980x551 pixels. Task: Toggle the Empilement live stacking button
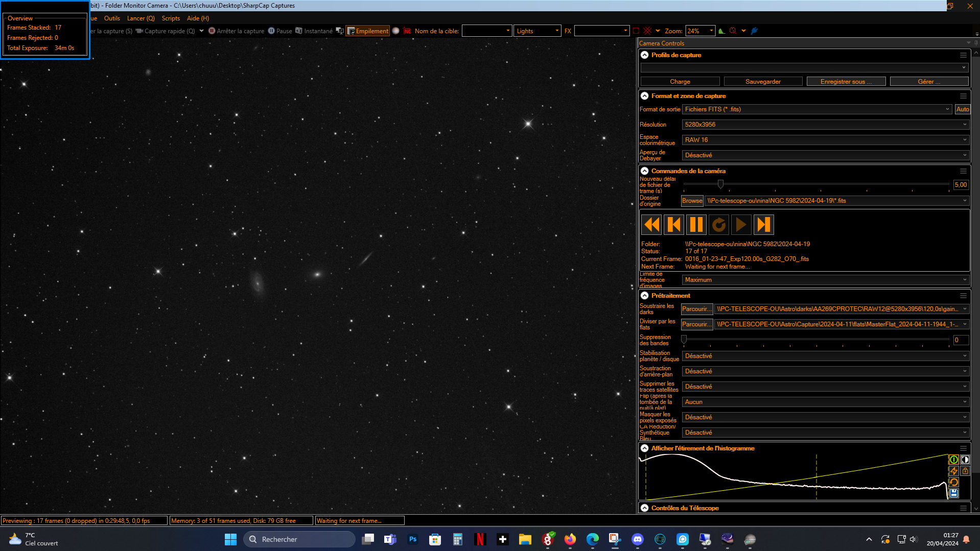click(368, 31)
